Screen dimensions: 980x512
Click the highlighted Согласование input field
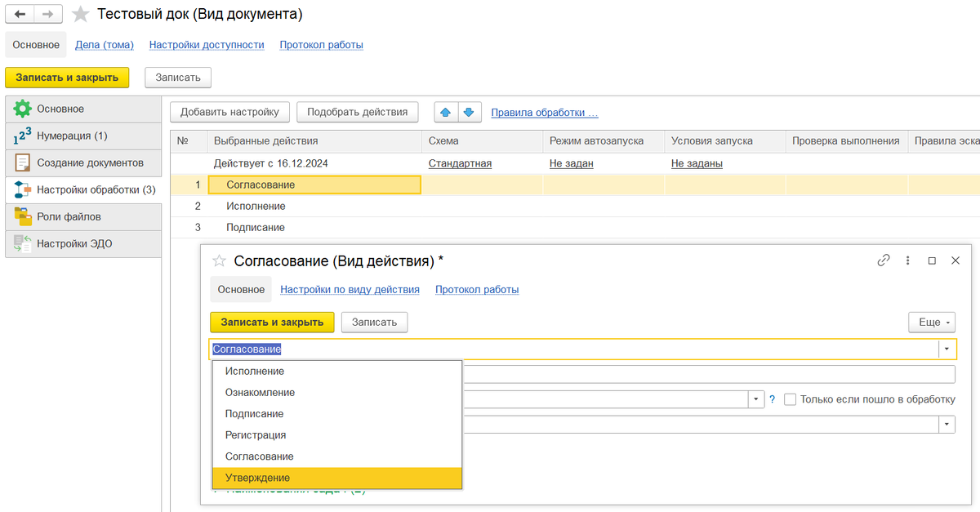pyautogui.click(x=574, y=349)
